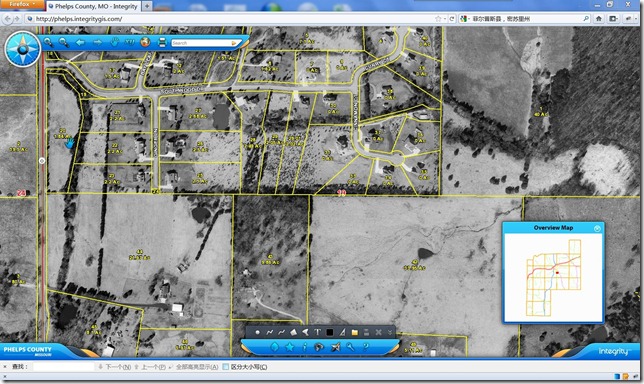Select the draw polyline tool

pos(269,332)
